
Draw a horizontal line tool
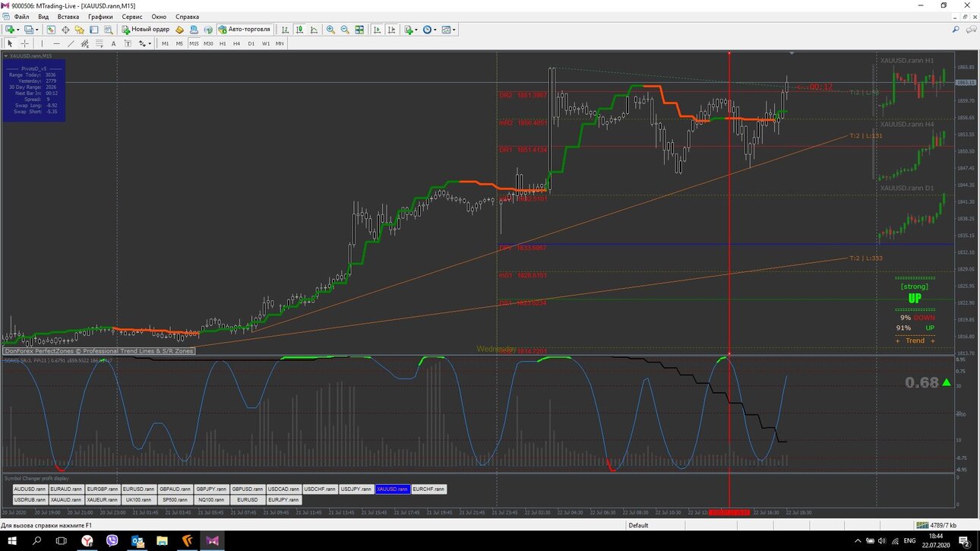[56, 43]
